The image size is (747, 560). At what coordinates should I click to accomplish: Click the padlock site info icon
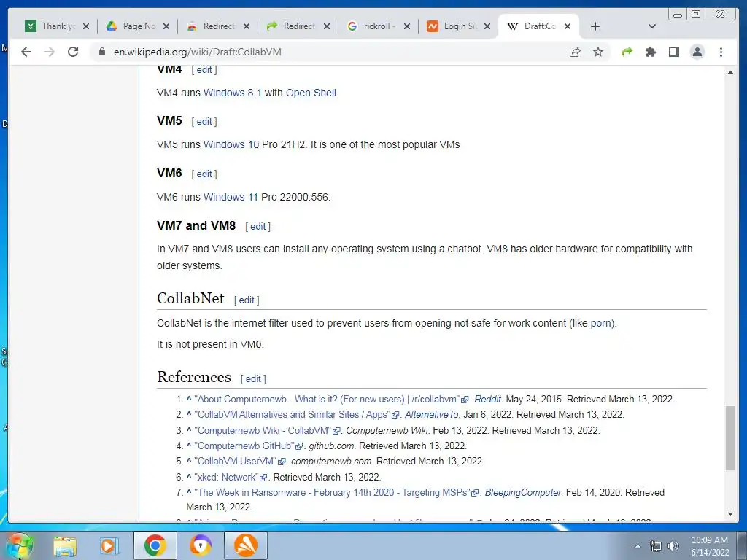point(101,52)
